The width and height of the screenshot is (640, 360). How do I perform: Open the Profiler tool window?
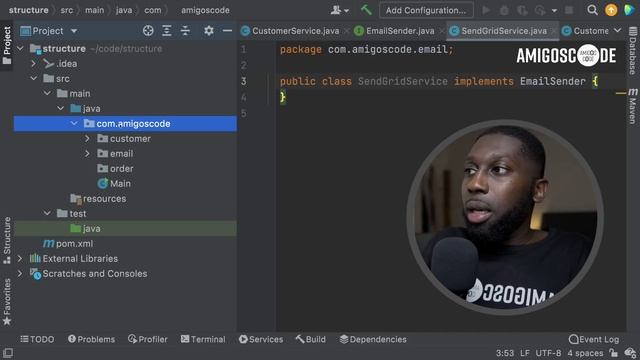coord(148,339)
